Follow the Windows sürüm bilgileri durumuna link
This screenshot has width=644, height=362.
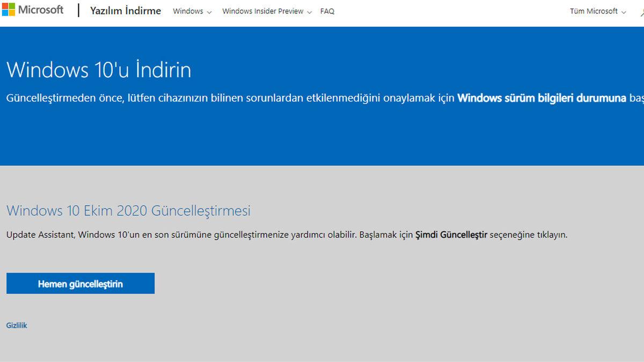542,98
